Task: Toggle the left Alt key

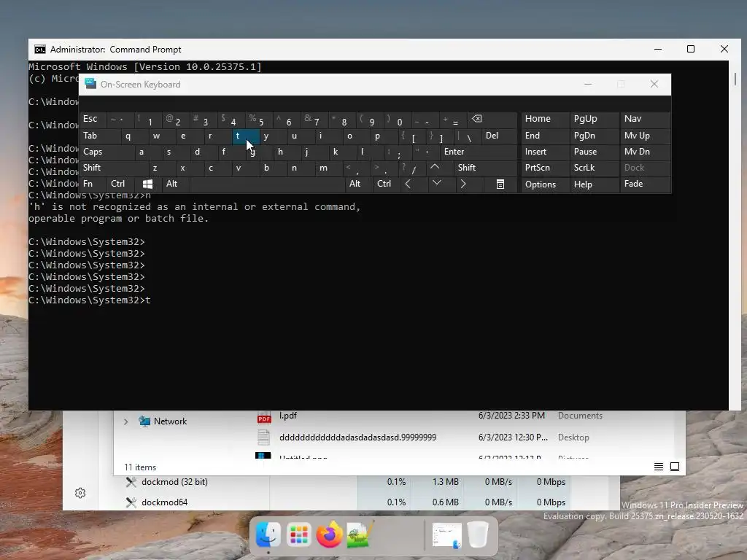Action: 176,184
